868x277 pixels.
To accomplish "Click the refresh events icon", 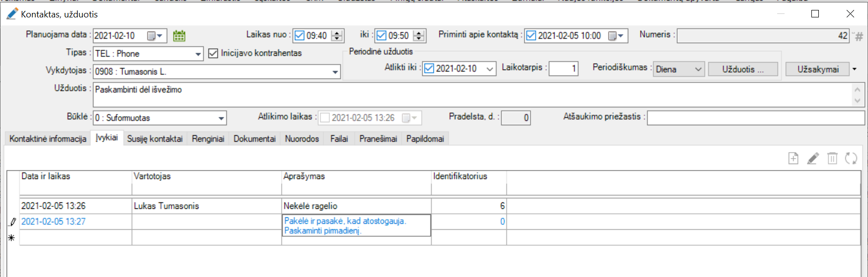I will point(851,158).
